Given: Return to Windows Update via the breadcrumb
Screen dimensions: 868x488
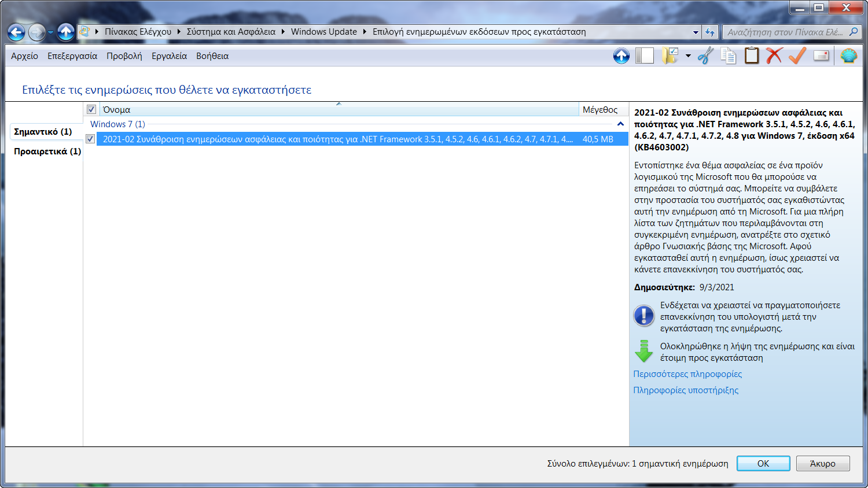Looking at the screenshot, I should pos(324,32).
